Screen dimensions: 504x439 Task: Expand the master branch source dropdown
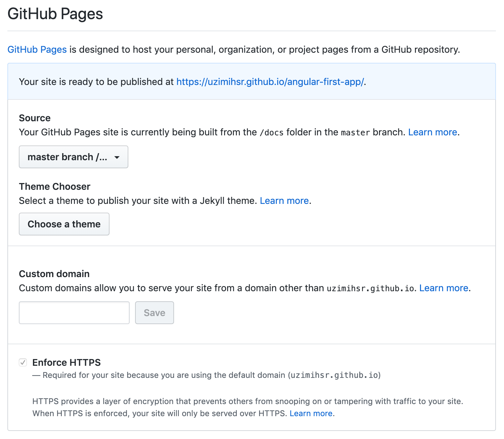pyautogui.click(x=74, y=157)
